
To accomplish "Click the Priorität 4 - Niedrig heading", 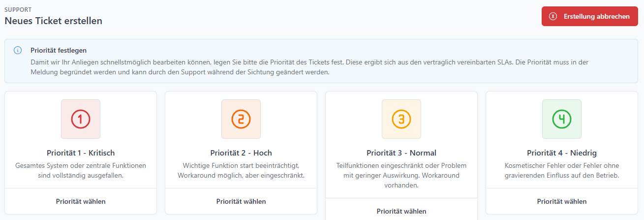I will (x=562, y=153).
